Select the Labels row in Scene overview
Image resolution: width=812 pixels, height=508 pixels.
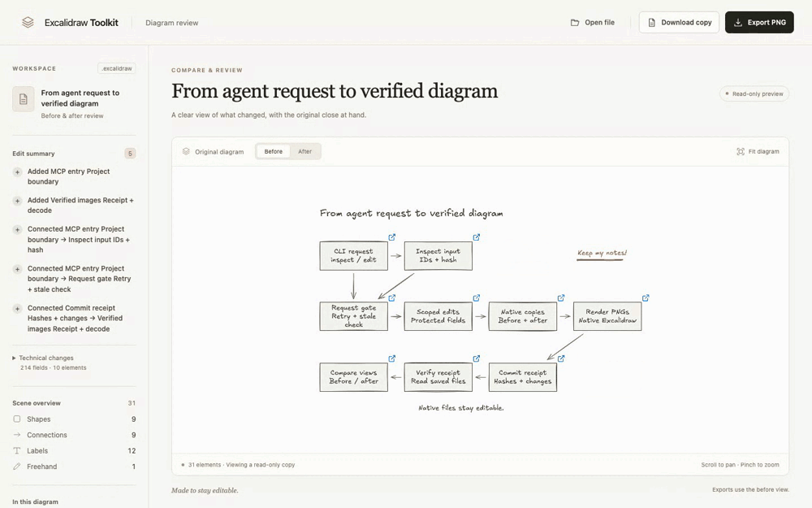click(74, 450)
